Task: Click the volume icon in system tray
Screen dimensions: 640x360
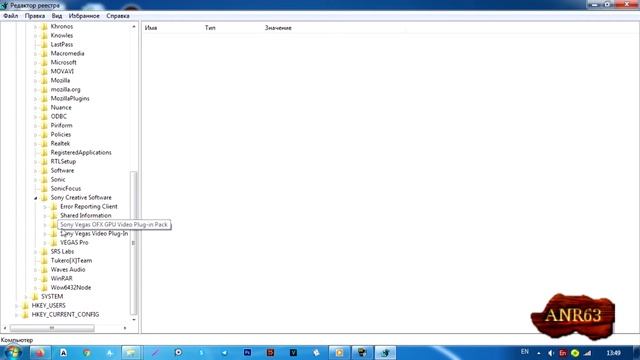Action: (x=551, y=353)
